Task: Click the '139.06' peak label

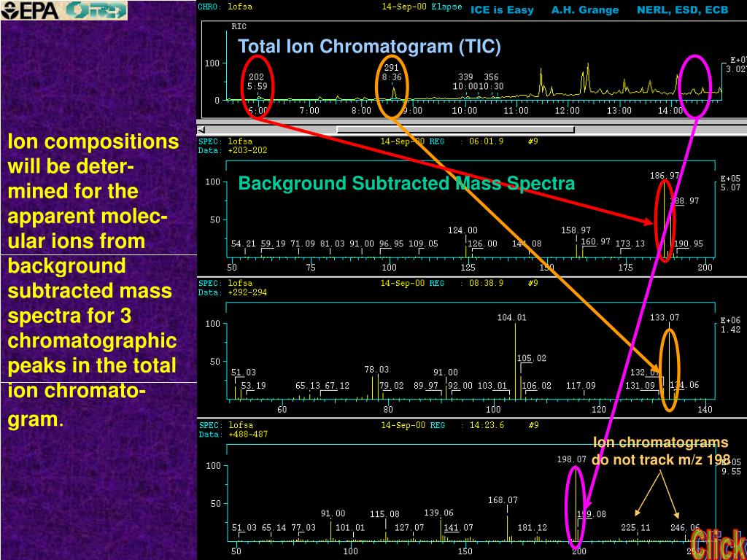Action: 438,513
